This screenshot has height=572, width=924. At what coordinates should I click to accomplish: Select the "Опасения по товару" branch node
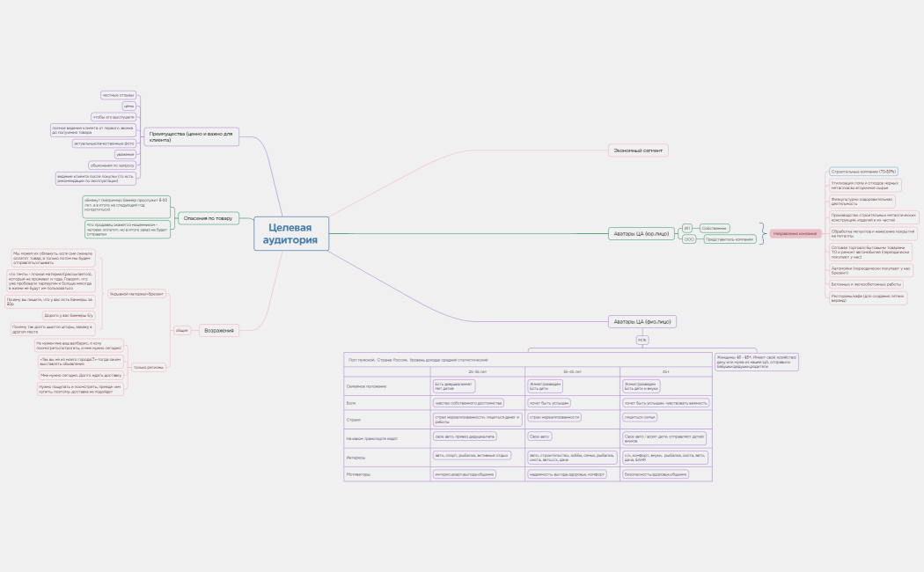[209, 217]
